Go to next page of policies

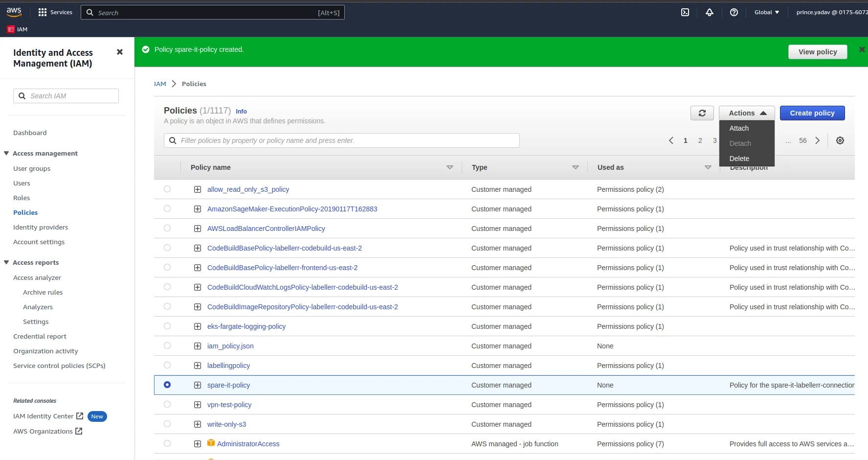coord(818,140)
